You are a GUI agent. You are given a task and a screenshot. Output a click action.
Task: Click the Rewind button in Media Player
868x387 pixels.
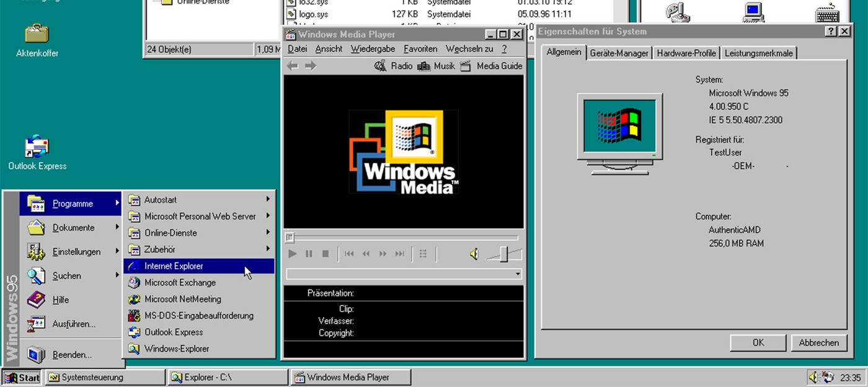coord(366,254)
